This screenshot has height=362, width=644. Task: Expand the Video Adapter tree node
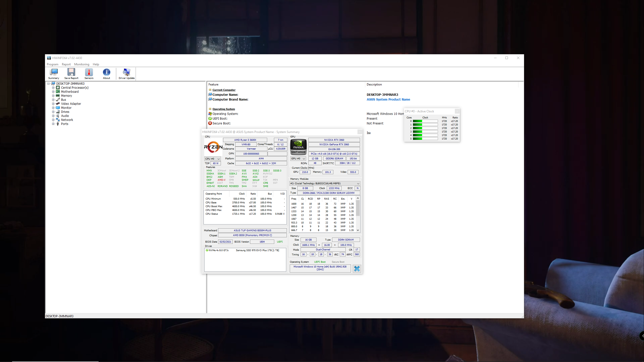click(x=53, y=104)
